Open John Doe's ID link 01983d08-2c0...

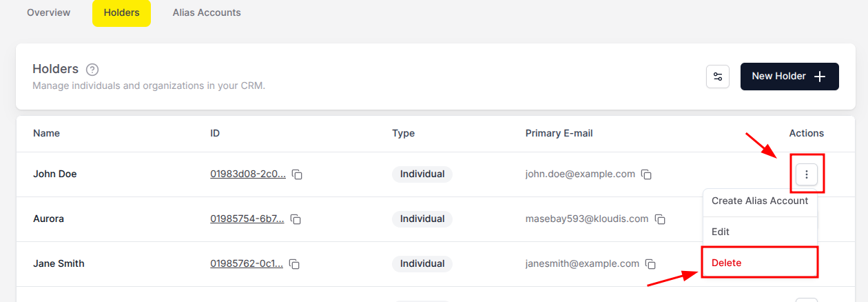[x=247, y=174]
